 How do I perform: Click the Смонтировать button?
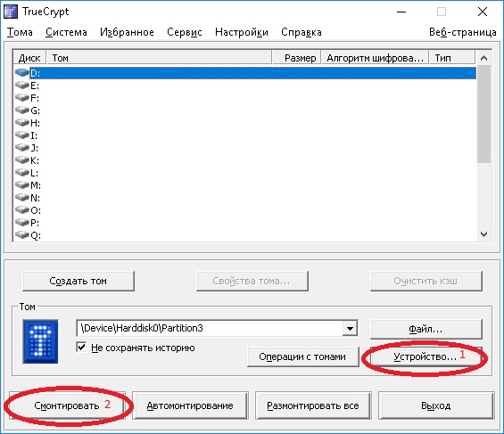click(x=67, y=405)
